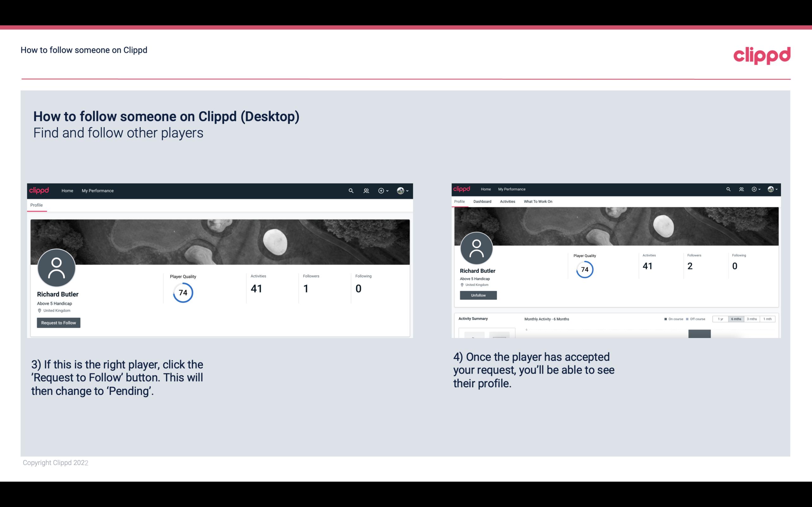Viewport: 812px width, 507px height.
Task: Select the 'Profile' tab on left panel
Action: [x=36, y=204]
